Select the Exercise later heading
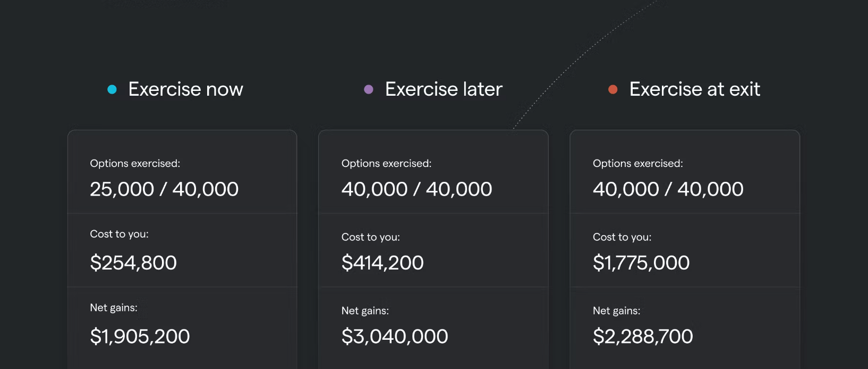Viewport: 868px width, 369px height. 444,89
